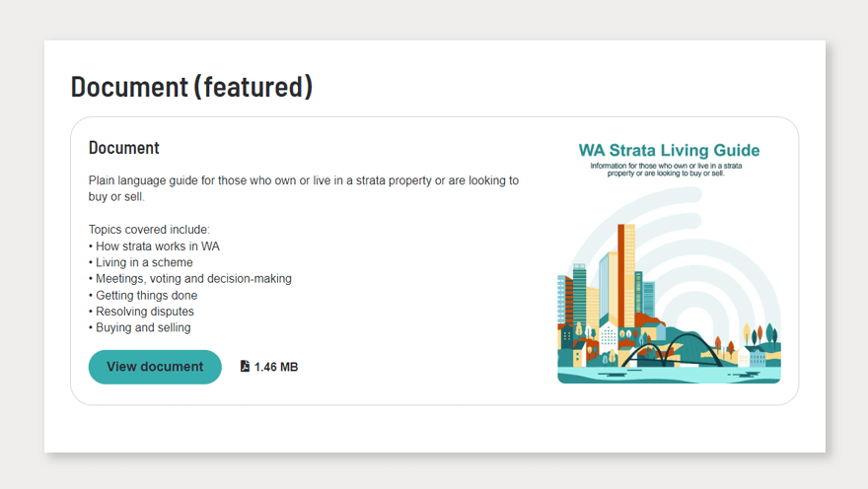This screenshot has height=489, width=868.
Task: Open the city skyline cover illustration
Action: [669, 296]
